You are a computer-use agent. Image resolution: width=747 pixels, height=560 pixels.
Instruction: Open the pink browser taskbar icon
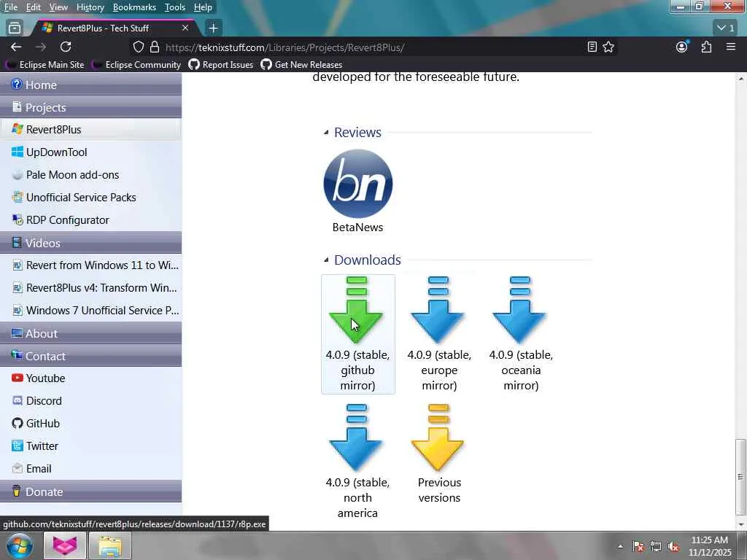pyautogui.click(x=65, y=545)
